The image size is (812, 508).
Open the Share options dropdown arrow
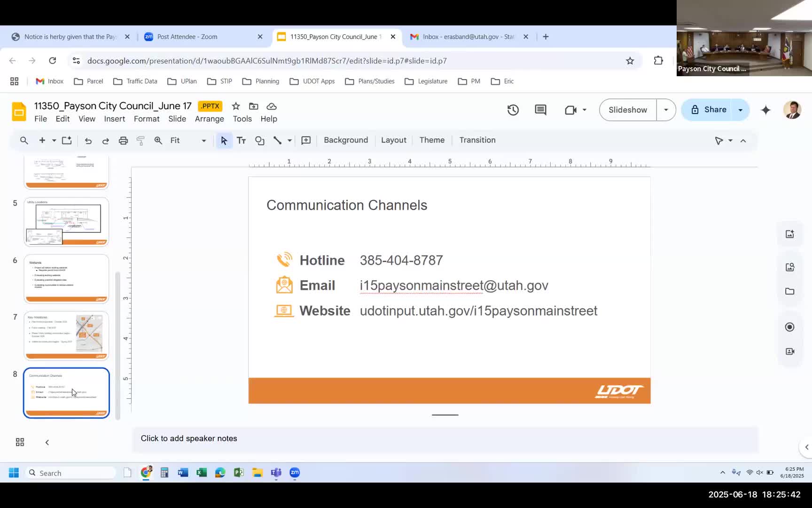point(741,110)
